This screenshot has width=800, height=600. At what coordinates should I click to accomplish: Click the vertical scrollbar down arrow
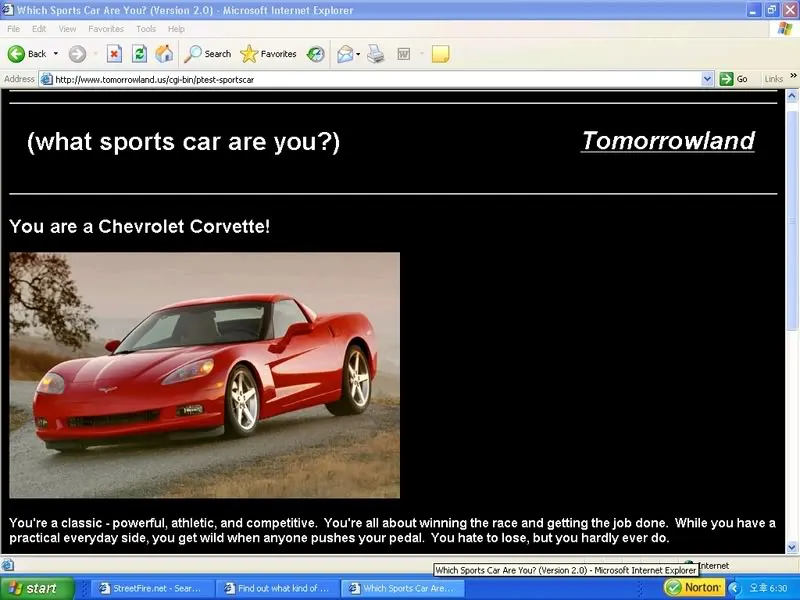(792, 547)
